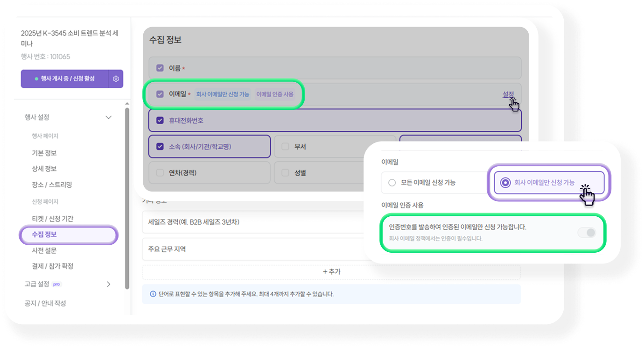This screenshot has width=644, height=348.
Task: Check the 연차(경력) checkbox
Action: (160, 173)
